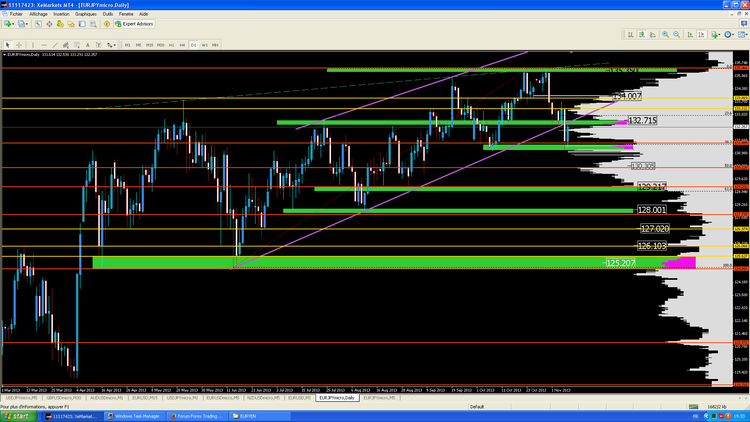The width and height of the screenshot is (750, 422).
Task: Switch to Line Chart display
Action: click(653, 34)
